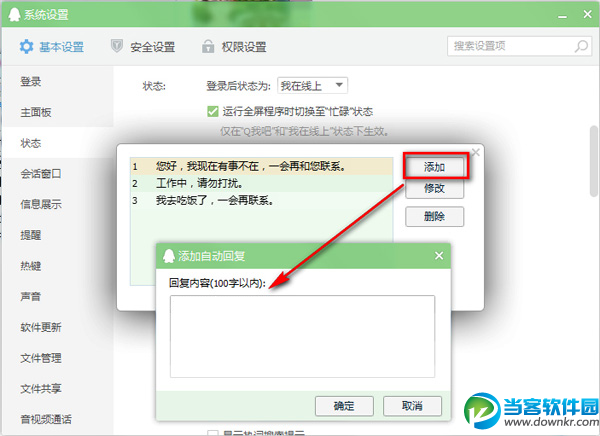Select 文件管理 in the sidebar

tap(41, 358)
